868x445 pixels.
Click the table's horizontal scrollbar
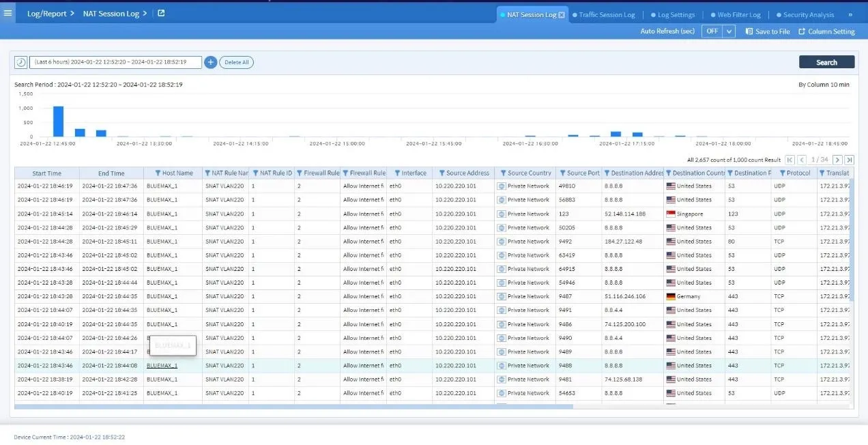click(x=293, y=407)
